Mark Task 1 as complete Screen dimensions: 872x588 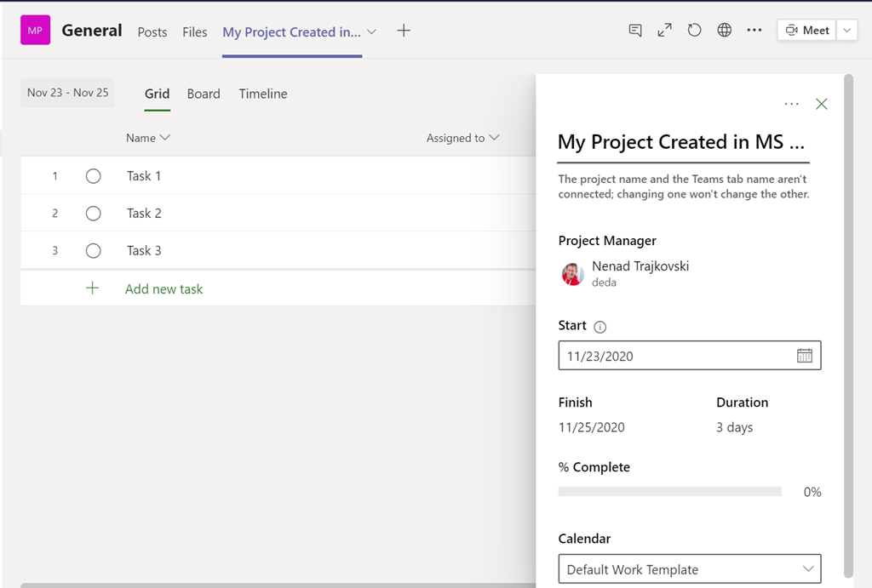[x=94, y=176]
